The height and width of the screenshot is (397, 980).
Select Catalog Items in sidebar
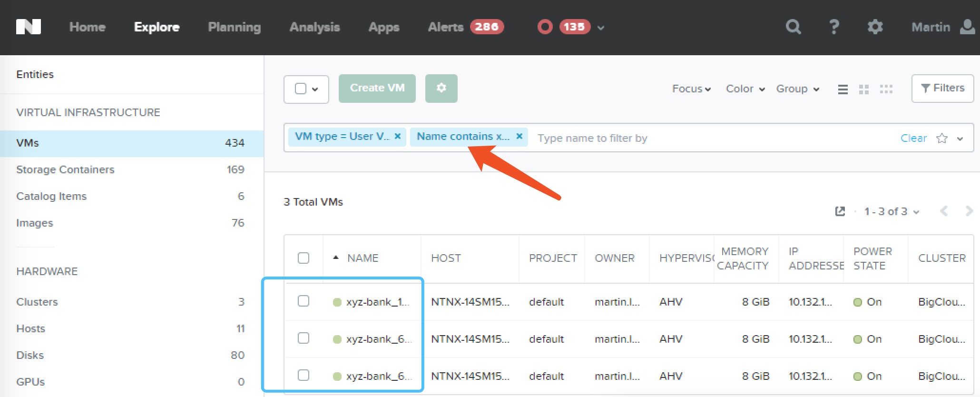(132, 196)
